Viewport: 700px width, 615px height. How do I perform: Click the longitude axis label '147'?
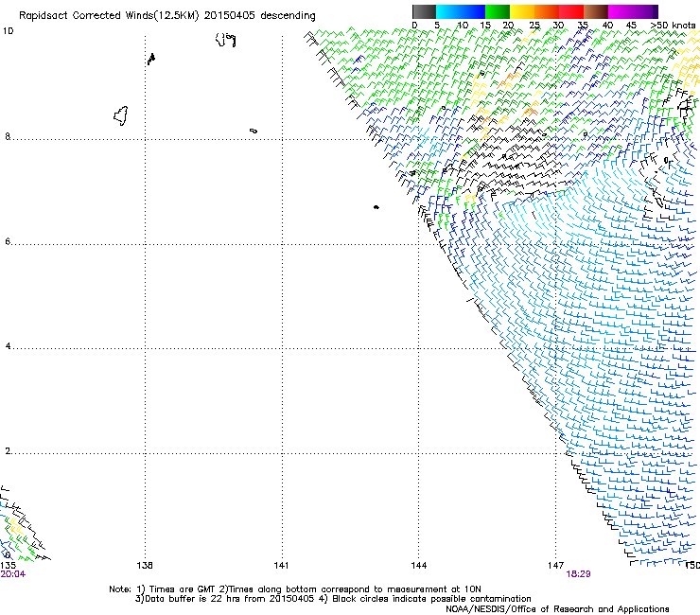556,566
